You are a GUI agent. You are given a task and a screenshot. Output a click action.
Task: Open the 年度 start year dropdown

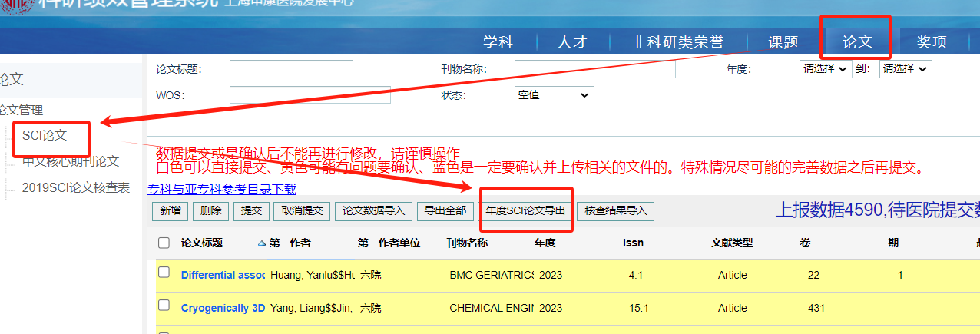[826, 69]
